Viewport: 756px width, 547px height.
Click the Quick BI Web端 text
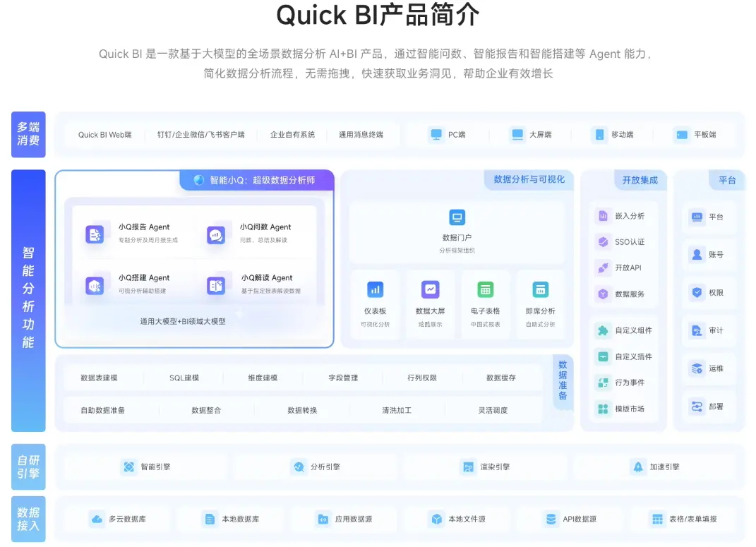point(104,135)
